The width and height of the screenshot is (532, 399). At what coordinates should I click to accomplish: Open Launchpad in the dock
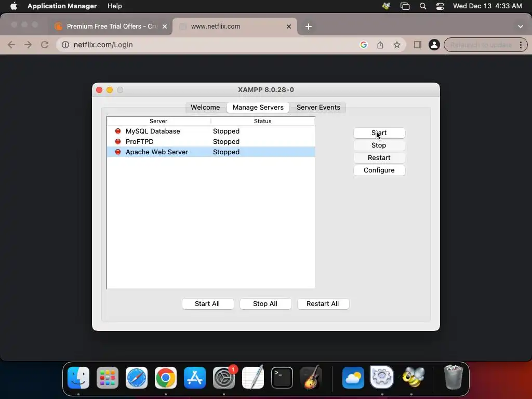[108, 378]
